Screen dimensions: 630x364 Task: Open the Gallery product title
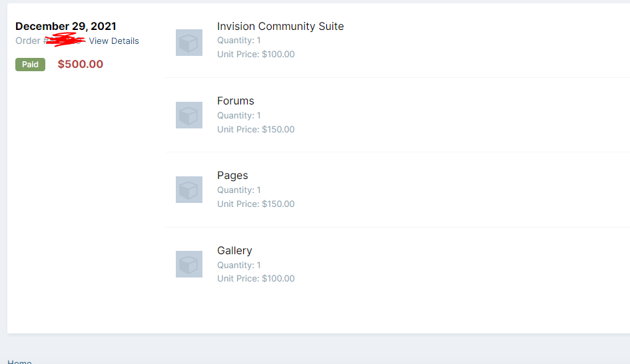[x=234, y=251]
